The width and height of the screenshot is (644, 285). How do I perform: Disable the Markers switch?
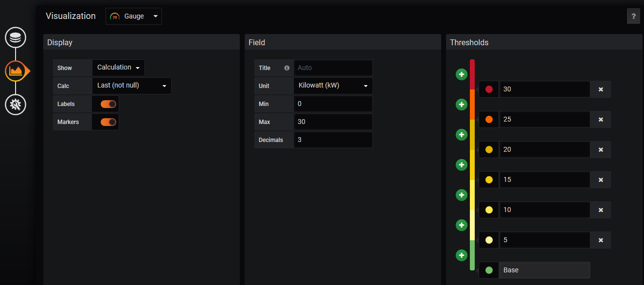point(108,122)
